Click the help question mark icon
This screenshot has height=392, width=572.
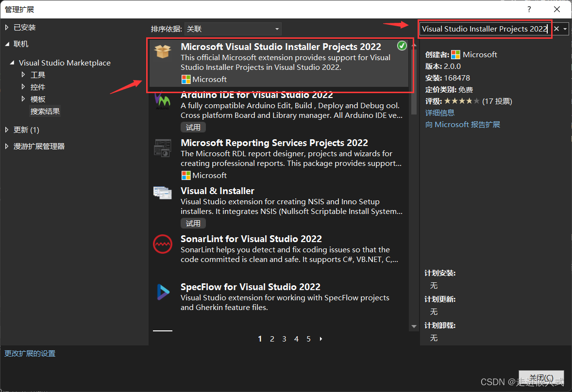pos(529,9)
